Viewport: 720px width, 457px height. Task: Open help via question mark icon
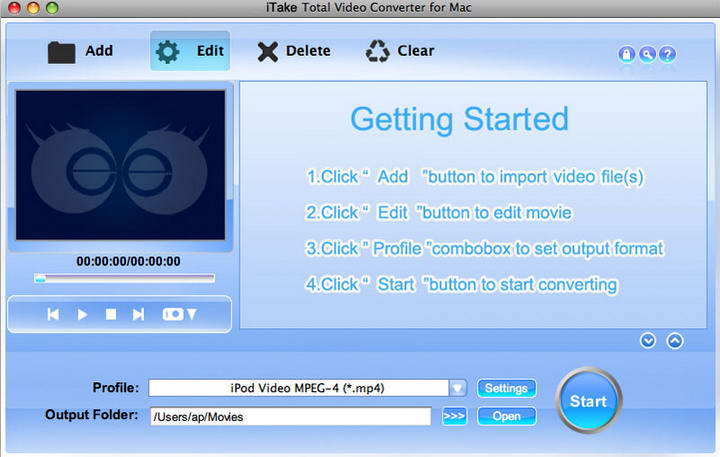point(667,54)
